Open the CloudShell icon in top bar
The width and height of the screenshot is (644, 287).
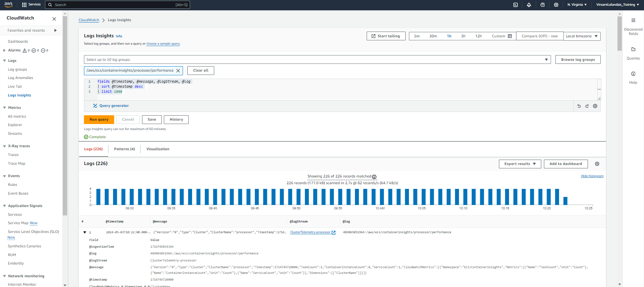[x=515, y=5]
